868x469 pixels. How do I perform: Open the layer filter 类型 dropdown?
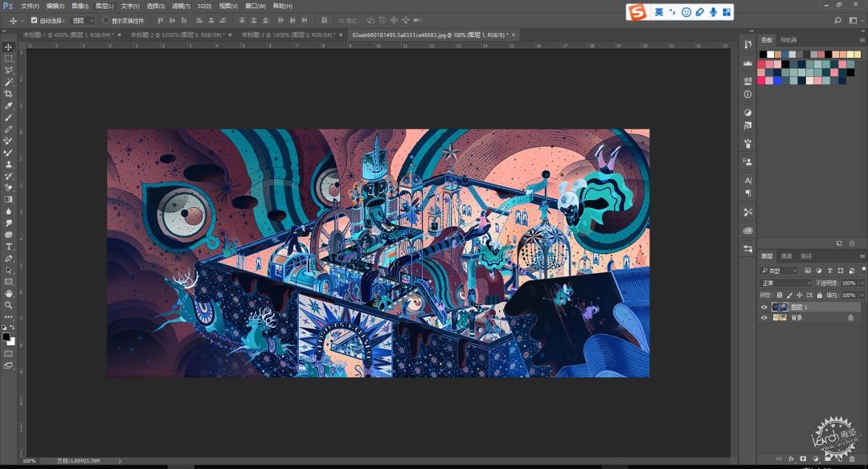coord(780,271)
